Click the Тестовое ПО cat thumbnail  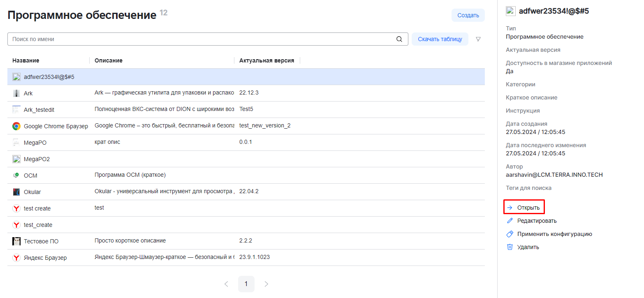click(16, 241)
